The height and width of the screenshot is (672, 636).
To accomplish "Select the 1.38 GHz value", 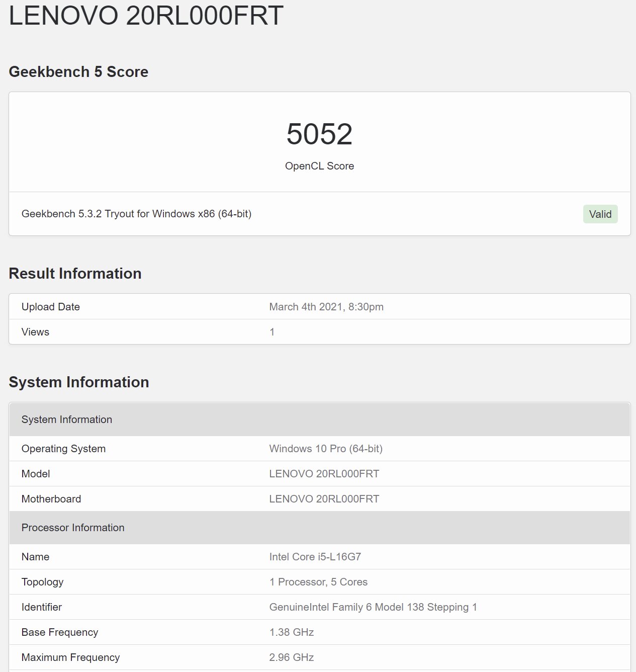I will [x=292, y=632].
